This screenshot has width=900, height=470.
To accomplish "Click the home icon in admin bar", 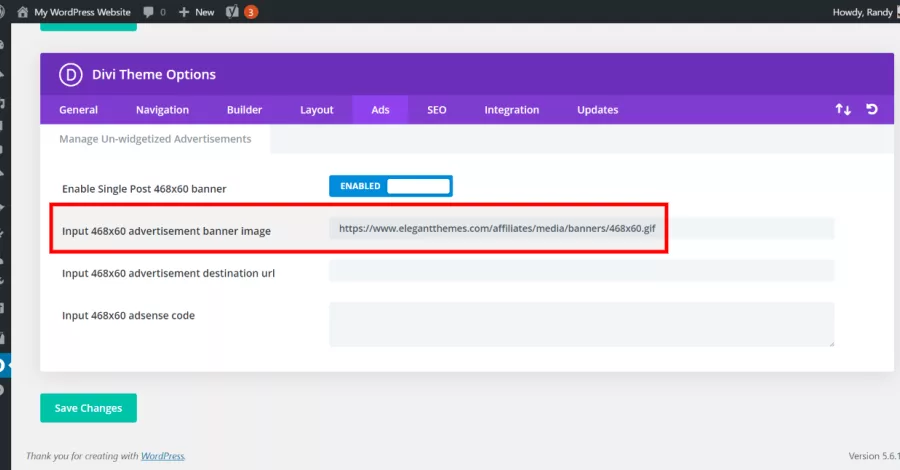I will [x=22, y=12].
